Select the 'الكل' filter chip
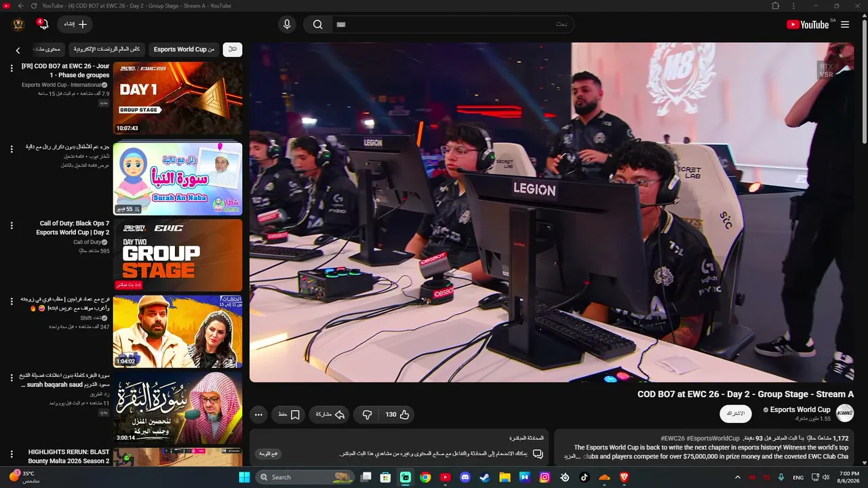The width and height of the screenshot is (868, 488). coord(233,49)
